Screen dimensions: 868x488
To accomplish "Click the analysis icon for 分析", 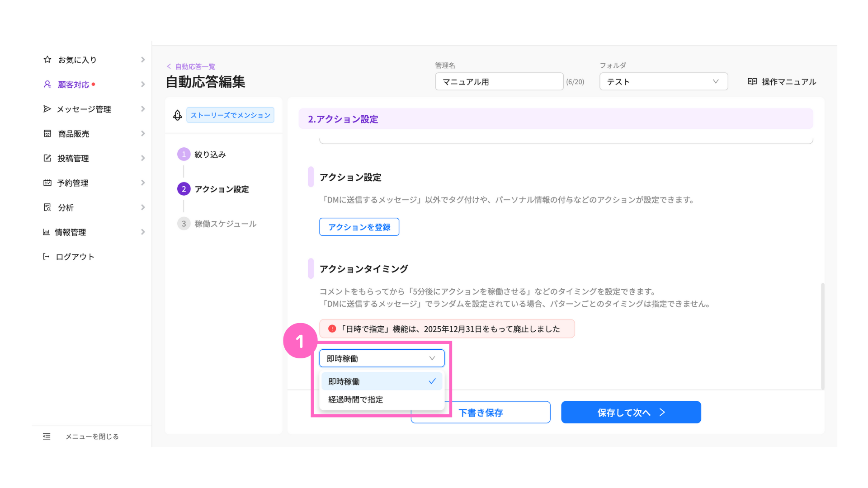I will click(x=47, y=207).
